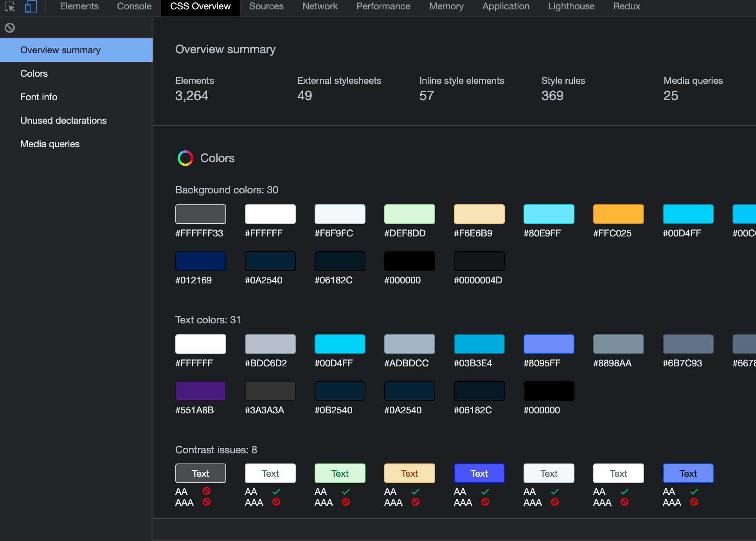The width and height of the screenshot is (756, 541).
Task: Switch to the Redux tab
Action: click(626, 6)
